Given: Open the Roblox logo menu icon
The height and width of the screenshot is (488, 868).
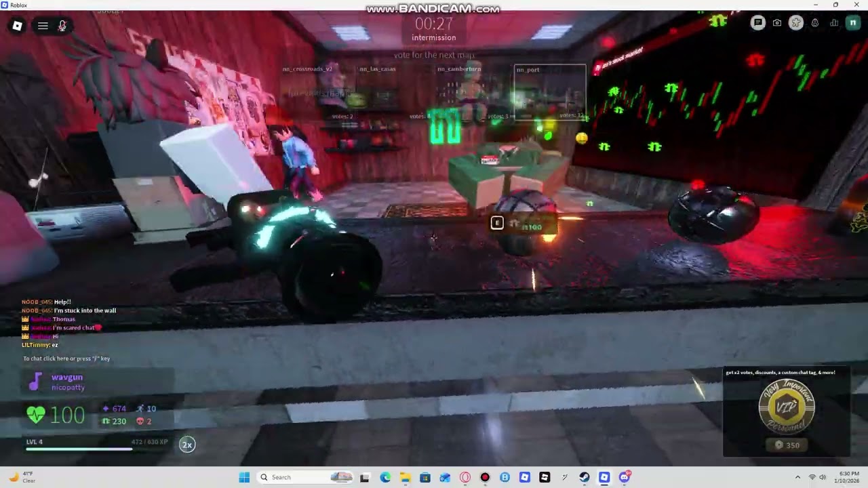Looking at the screenshot, I should pos(17,26).
